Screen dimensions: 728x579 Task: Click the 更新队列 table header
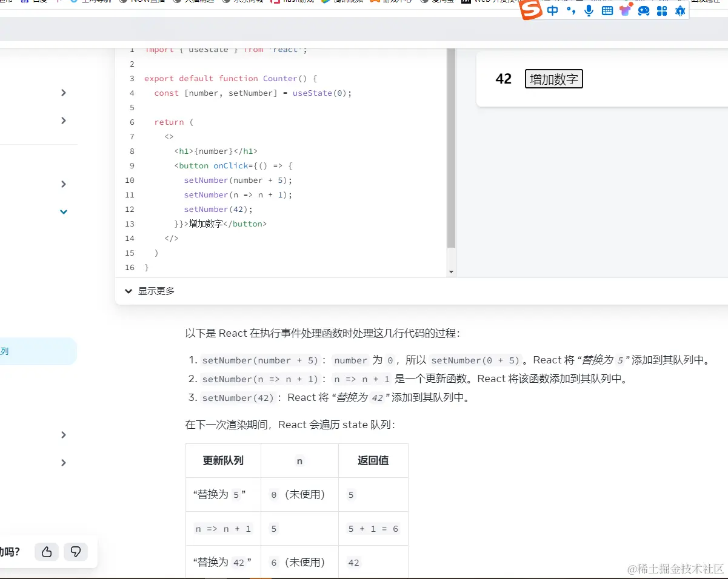(223, 460)
